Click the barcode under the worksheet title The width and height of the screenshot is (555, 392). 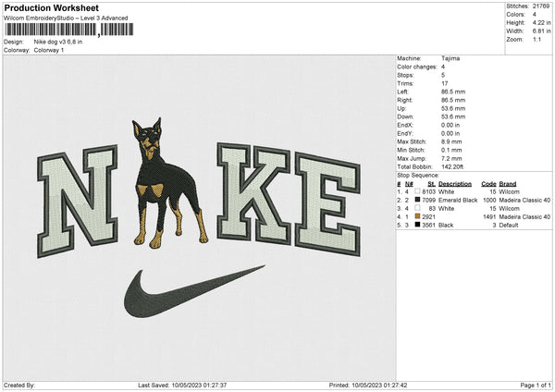tap(68, 30)
